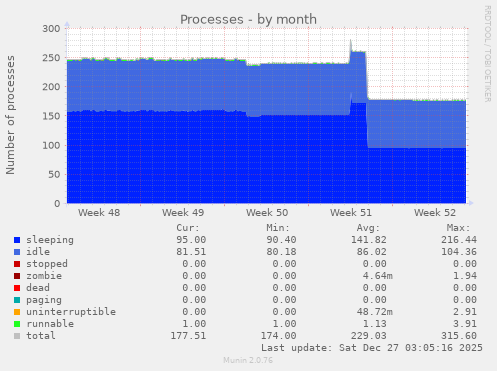Click the 'Week 50' axis label

click(x=267, y=213)
